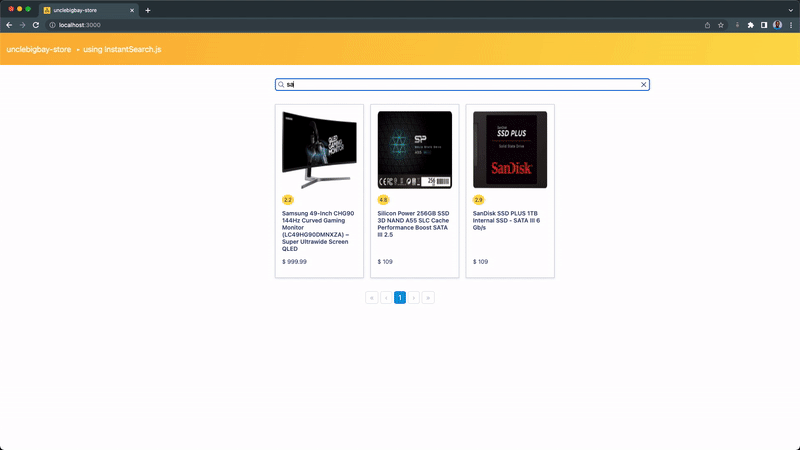Click the Samsung 49-Inch CHG90 product title

tap(318, 231)
